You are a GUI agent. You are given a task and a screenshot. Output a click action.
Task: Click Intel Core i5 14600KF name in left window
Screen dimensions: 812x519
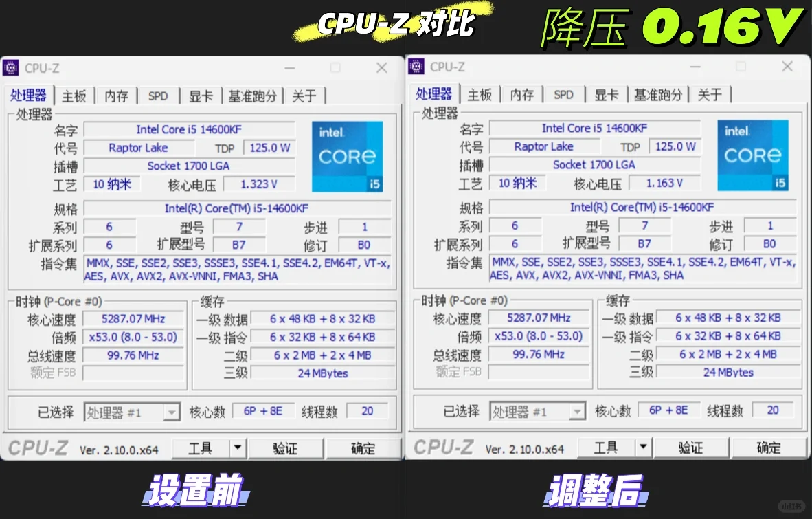pyautogui.click(x=188, y=129)
